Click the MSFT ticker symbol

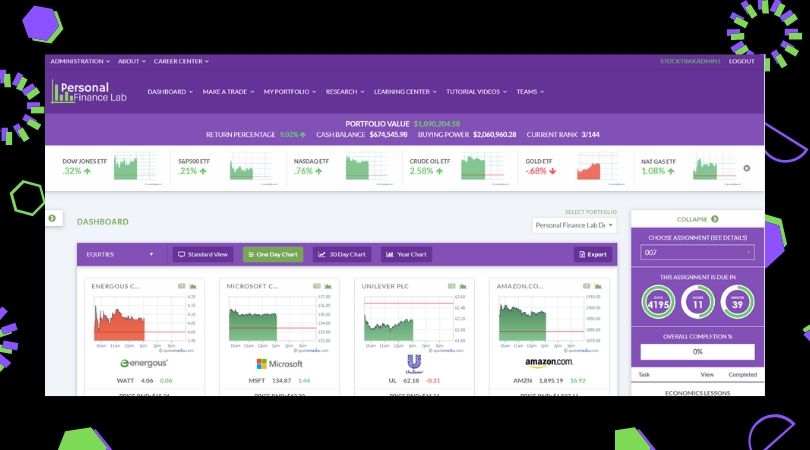tap(257, 381)
